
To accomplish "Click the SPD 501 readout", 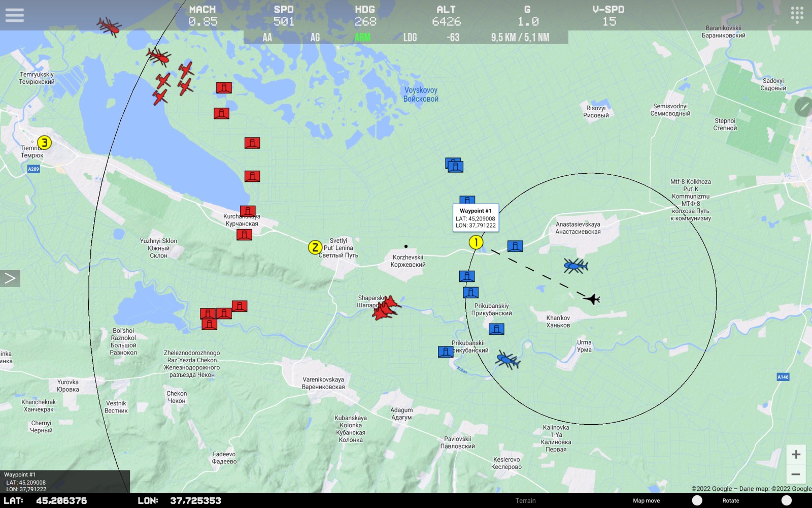I will [x=284, y=16].
